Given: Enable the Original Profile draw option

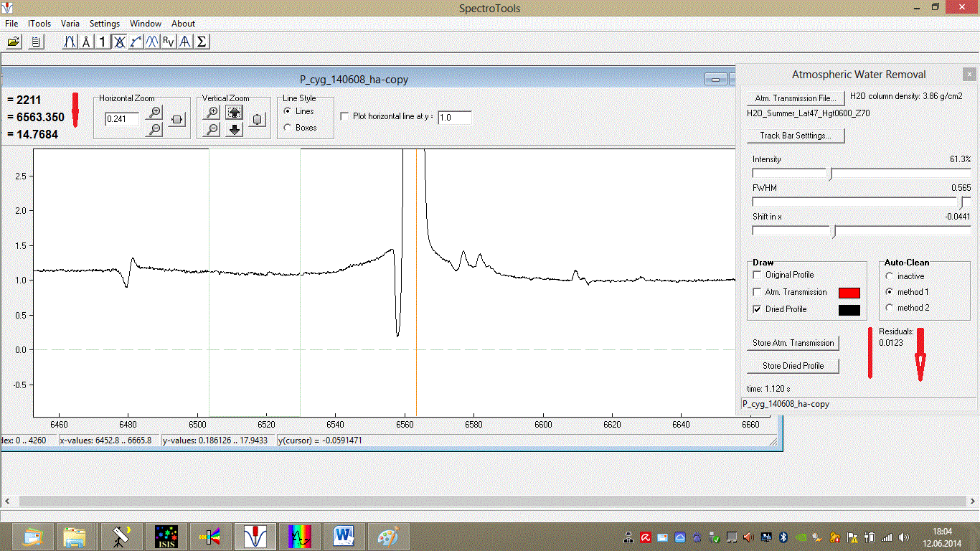Looking at the screenshot, I should tap(757, 275).
